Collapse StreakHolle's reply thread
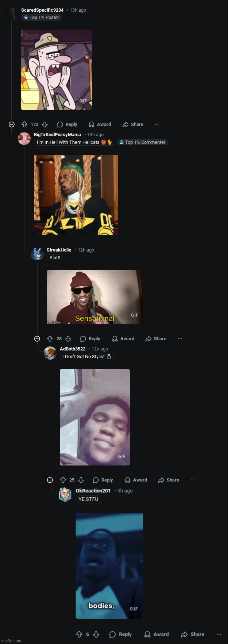This screenshot has width=228, height=644. (37, 338)
